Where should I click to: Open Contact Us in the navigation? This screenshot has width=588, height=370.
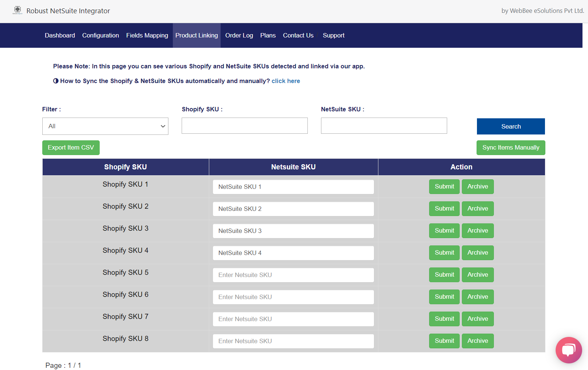[x=298, y=35]
